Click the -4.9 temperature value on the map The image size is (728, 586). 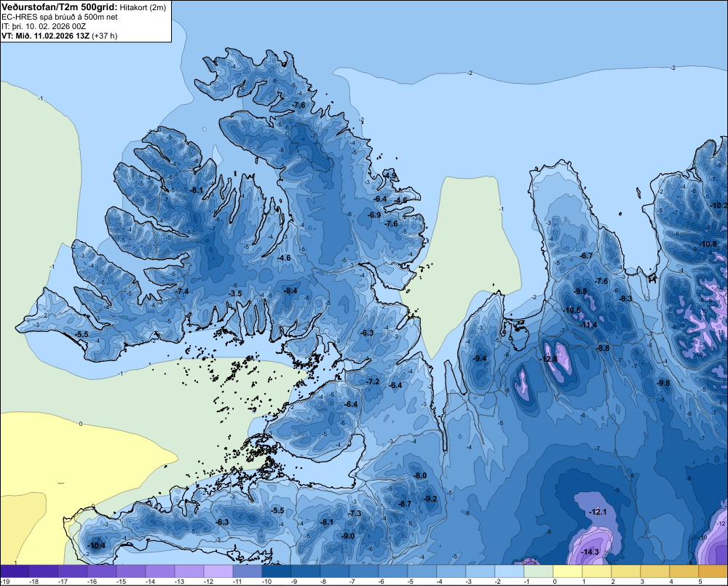(x=390, y=175)
